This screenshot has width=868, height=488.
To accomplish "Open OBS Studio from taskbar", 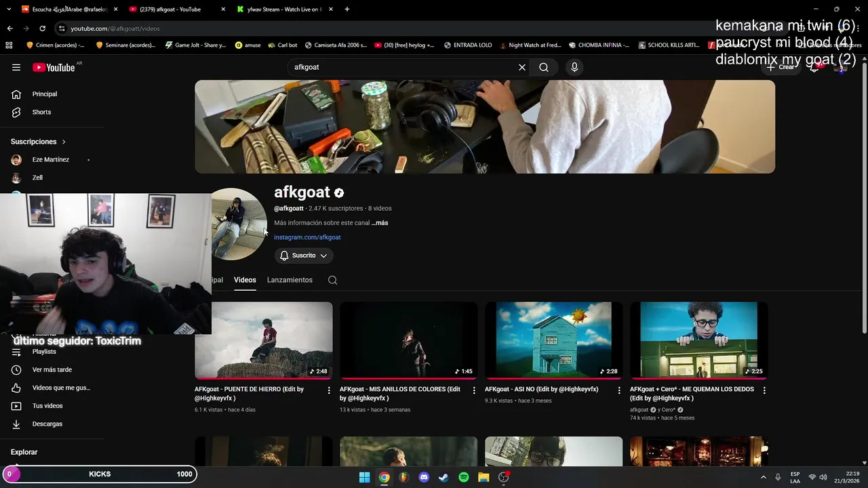I will click(x=503, y=477).
